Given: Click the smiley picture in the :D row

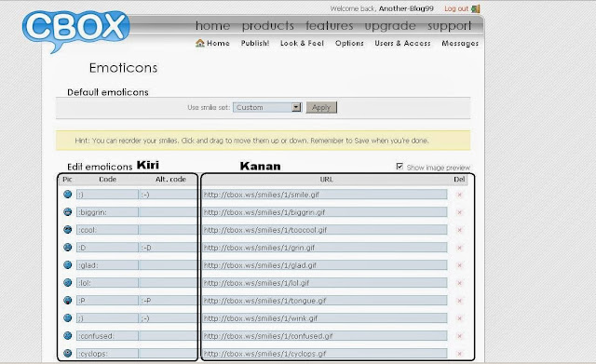Looking at the screenshot, I should click(x=68, y=248).
